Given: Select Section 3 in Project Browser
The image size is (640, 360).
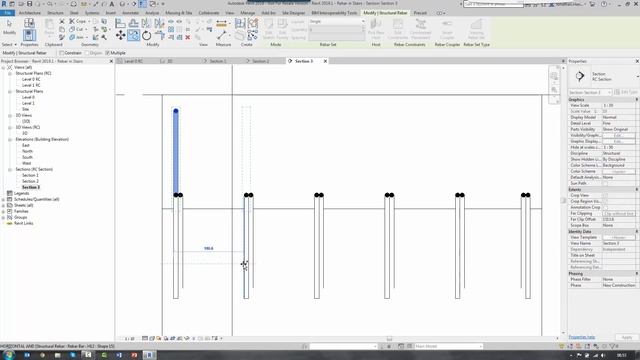Looking at the screenshot, I should (31, 187).
